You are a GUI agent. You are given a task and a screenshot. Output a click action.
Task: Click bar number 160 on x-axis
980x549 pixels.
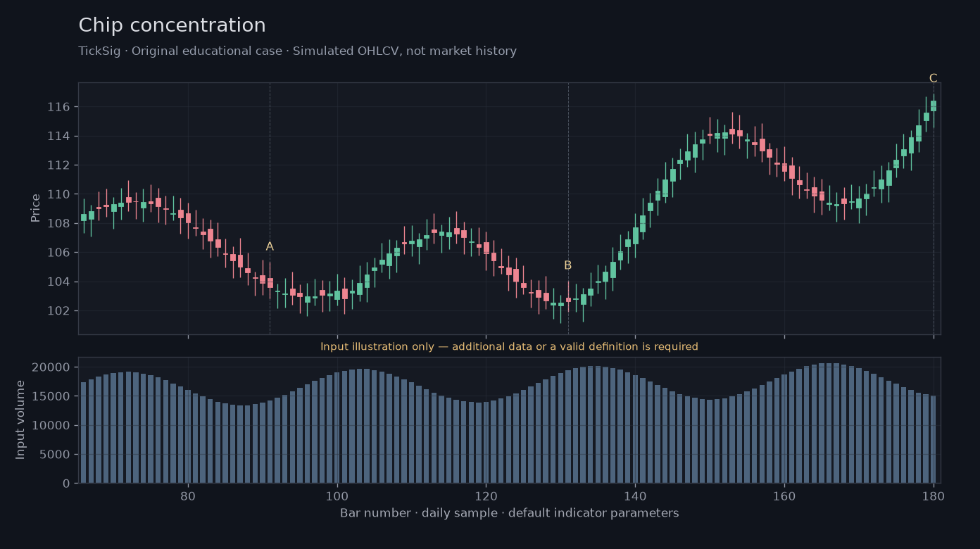click(x=784, y=496)
